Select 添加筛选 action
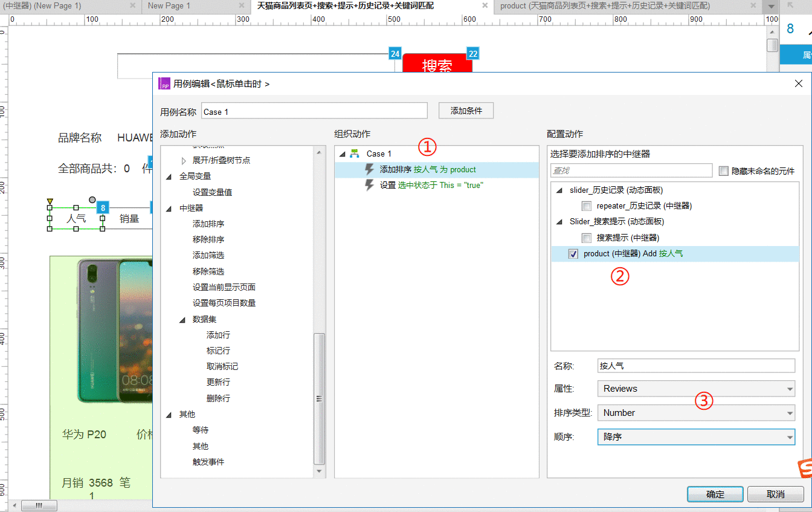 [208, 255]
